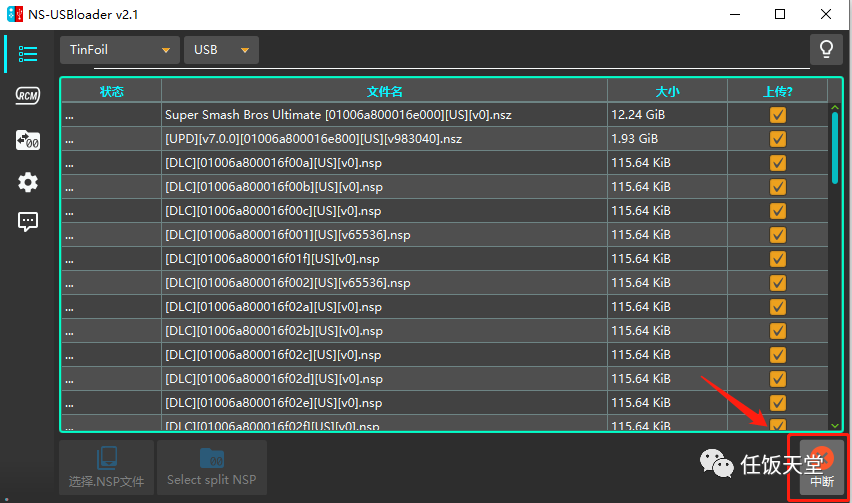Select the [DLC][01006a800016f001][US][v65536].nsp file name
Viewport: 852px width, 503px height.
coord(287,235)
